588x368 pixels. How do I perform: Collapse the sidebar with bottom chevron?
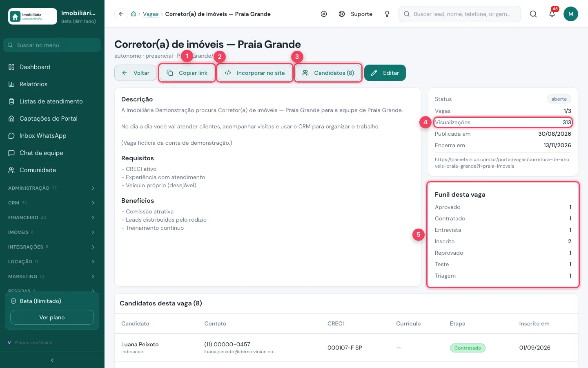(x=52, y=360)
